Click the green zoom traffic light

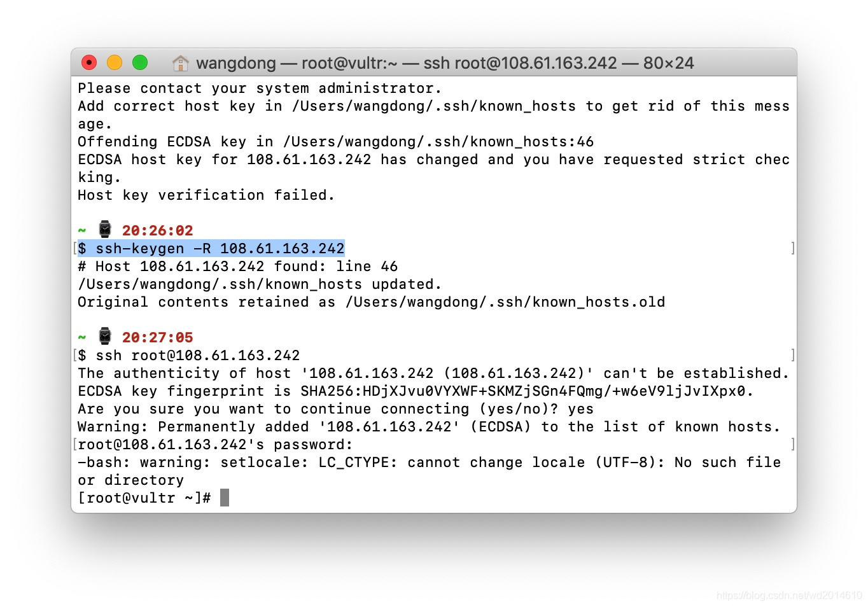click(140, 62)
